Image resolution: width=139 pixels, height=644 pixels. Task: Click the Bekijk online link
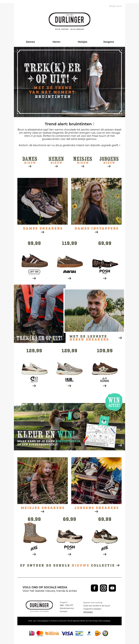point(115,6)
